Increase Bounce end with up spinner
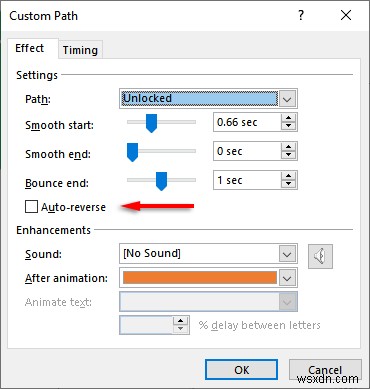 click(288, 176)
